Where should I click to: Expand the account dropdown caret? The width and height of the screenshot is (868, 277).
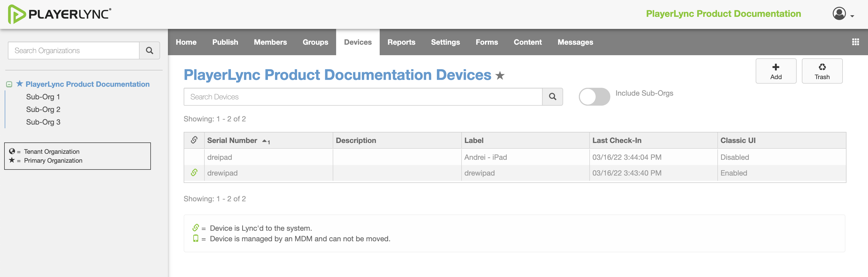coord(852,16)
